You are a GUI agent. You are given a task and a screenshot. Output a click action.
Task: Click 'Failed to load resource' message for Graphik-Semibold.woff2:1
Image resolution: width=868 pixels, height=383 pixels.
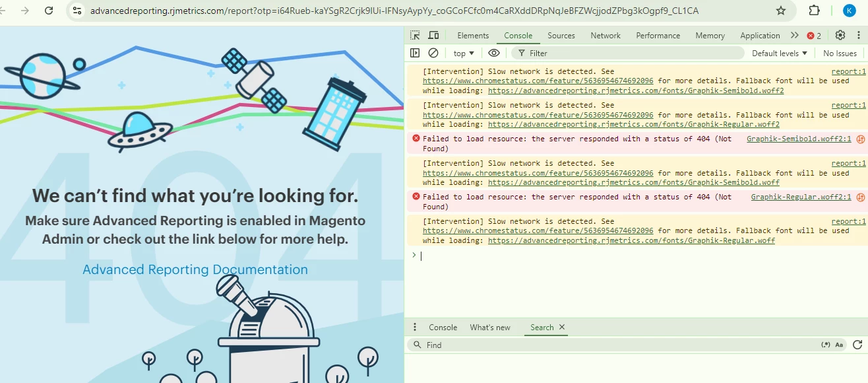[x=577, y=143]
